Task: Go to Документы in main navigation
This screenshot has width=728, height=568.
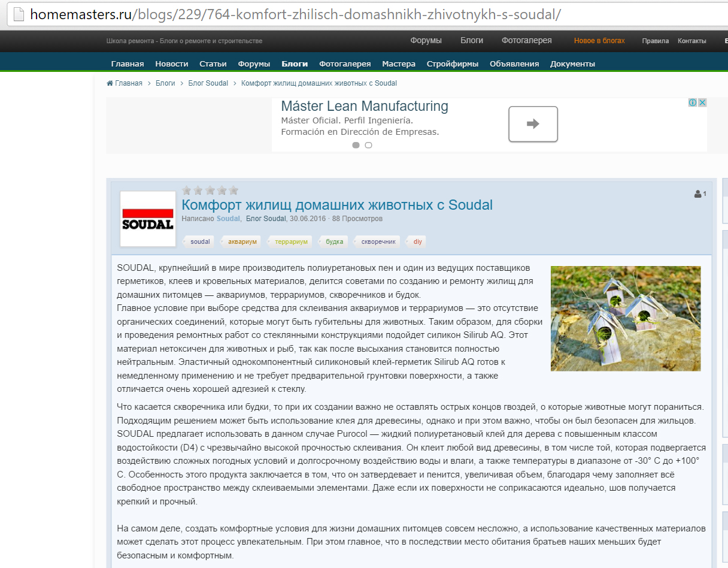Action: click(573, 64)
